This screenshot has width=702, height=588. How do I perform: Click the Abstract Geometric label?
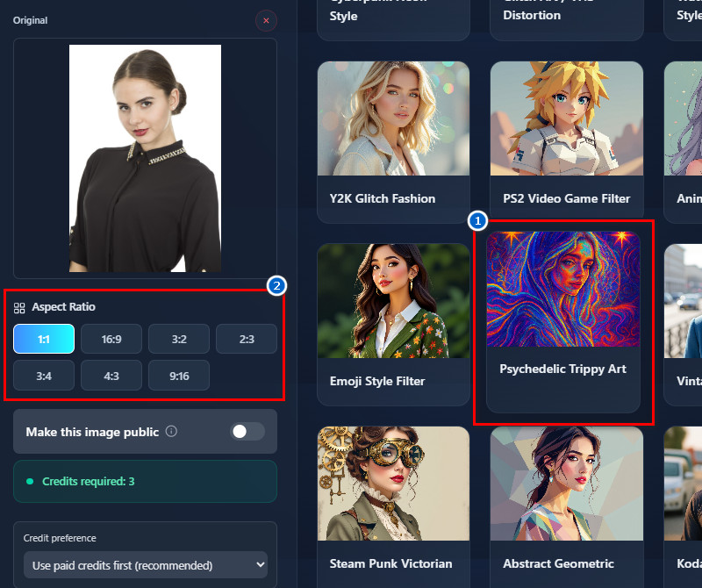point(558,563)
